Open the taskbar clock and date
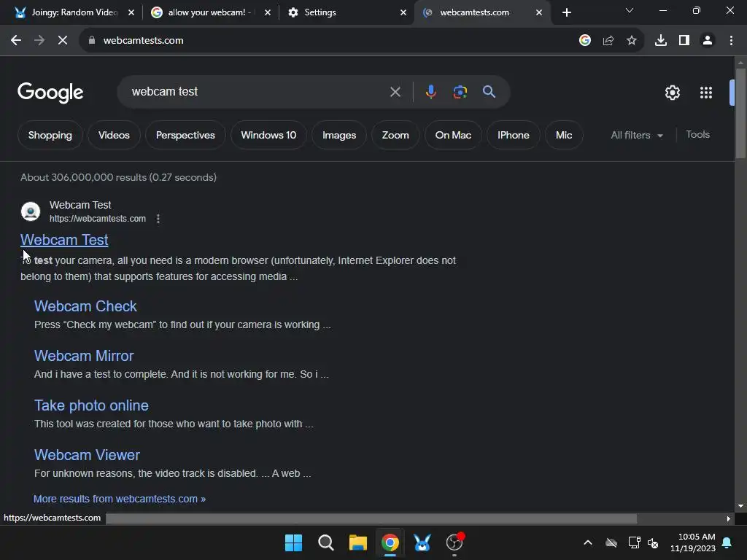The image size is (747, 560). click(x=693, y=542)
